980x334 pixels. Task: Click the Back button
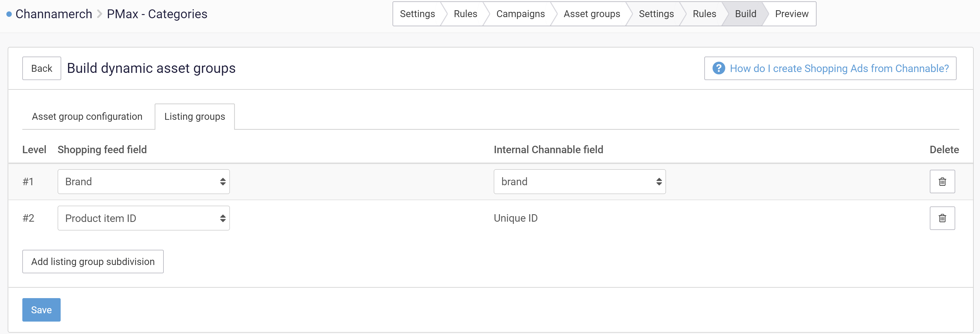[x=41, y=68]
